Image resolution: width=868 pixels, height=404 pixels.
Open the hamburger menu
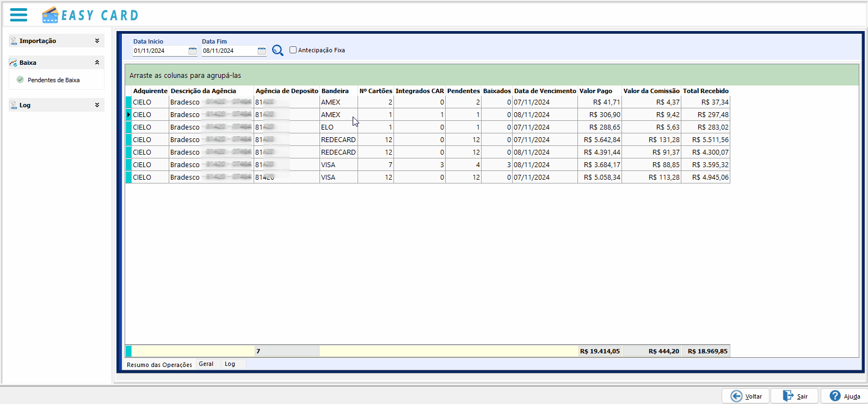pyautogui.click(x=19, y=15)
